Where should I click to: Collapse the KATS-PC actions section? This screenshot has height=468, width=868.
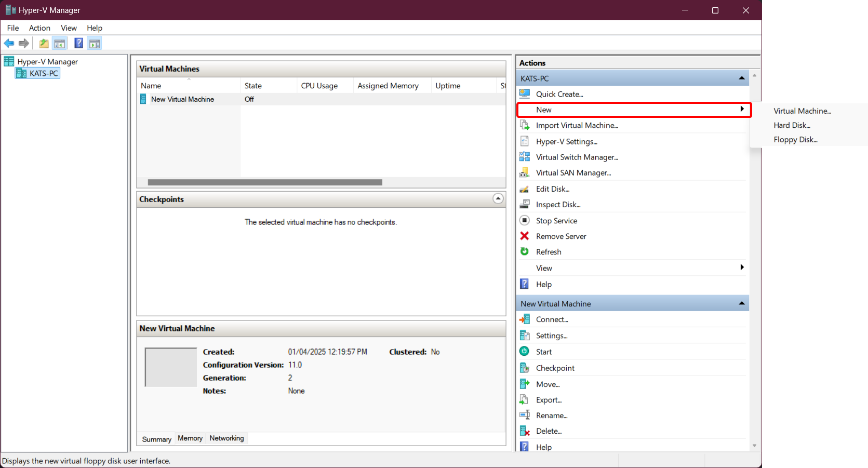(x=742, y=78)
